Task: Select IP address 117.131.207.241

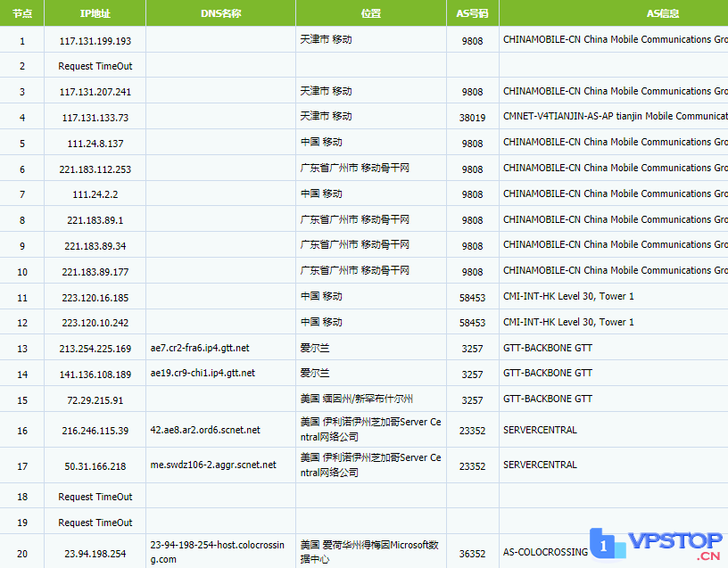Action: [x=95, y=92]
